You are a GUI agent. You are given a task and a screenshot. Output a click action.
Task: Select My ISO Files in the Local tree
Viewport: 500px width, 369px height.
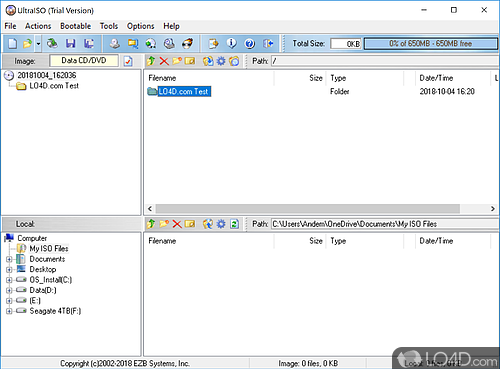49,249
